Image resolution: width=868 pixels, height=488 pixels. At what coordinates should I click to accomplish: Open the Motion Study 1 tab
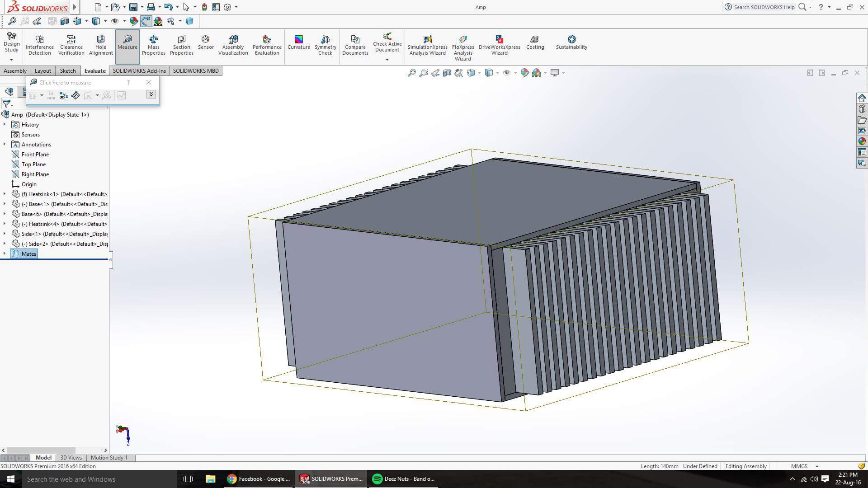(x=109, y=458)
